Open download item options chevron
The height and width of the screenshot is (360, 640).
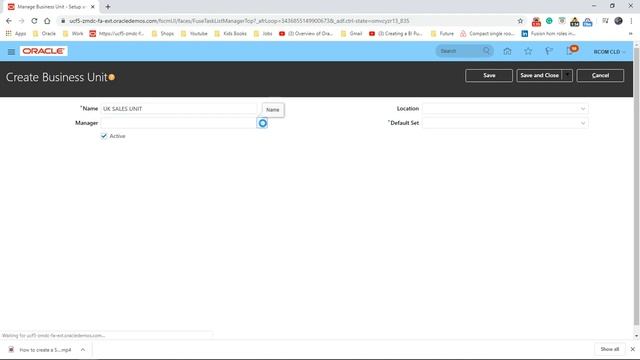point(83,350)
